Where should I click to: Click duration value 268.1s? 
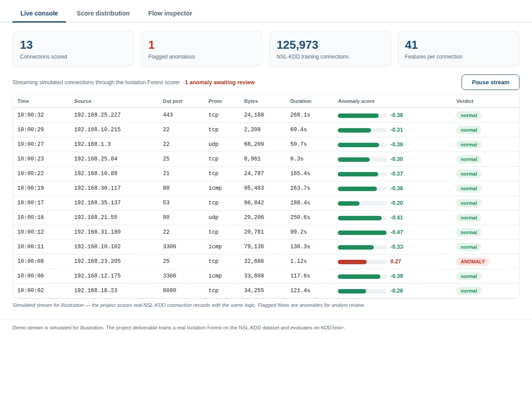[x=300, y=115]
